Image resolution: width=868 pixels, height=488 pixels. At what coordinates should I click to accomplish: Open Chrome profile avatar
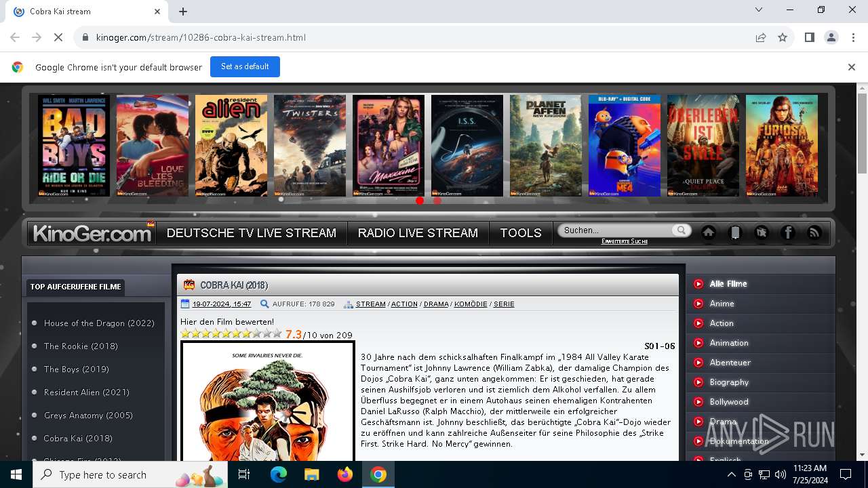coord(831,37)
